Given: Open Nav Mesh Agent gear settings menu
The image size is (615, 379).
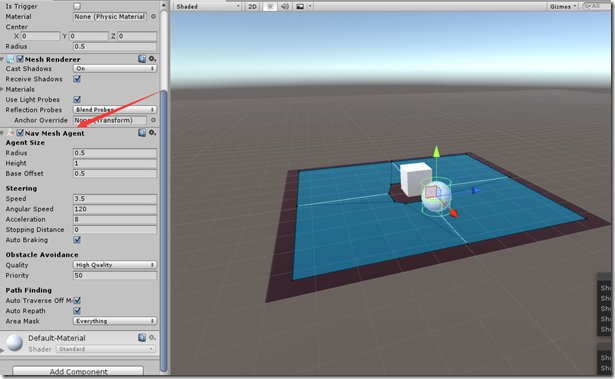Looking at the screenshot, I should pyautogui.click(x=152, y=133).
